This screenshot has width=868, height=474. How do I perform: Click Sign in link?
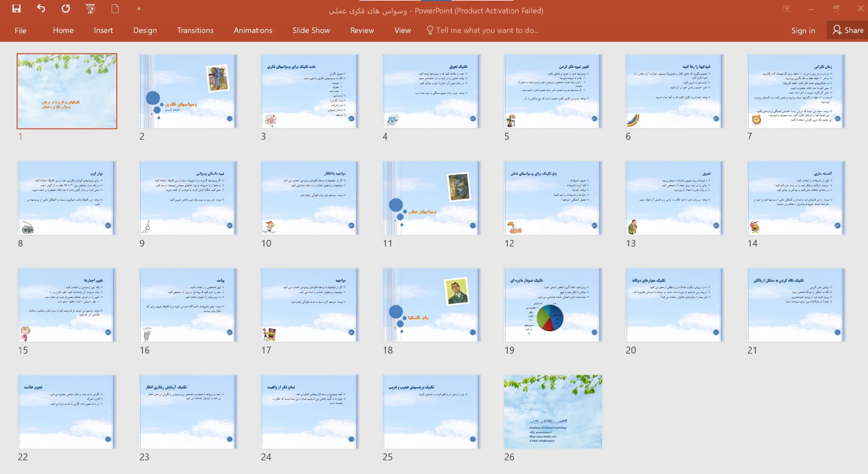[x=803, y=31]
